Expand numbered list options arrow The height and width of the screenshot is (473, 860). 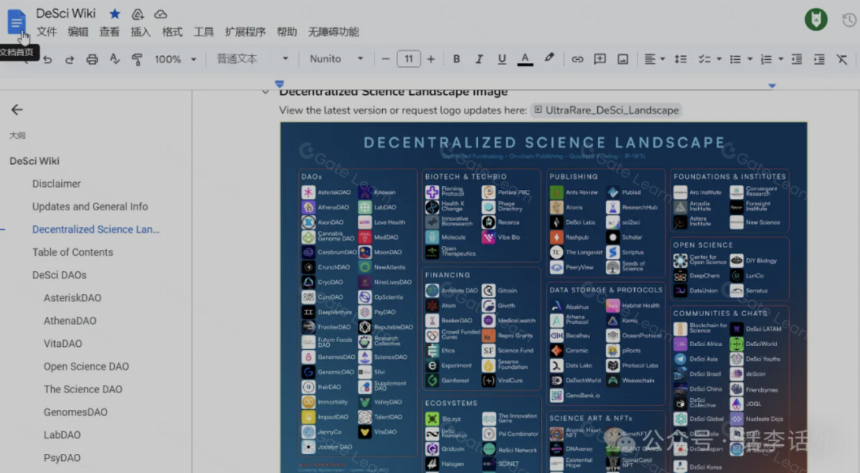(780, 59)
